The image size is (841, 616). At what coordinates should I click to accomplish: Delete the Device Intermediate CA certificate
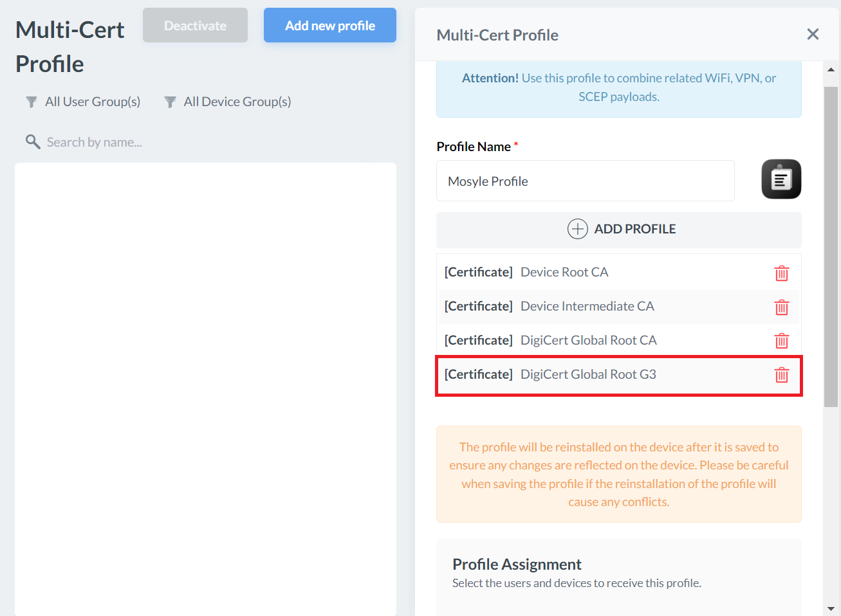tap(781, 307)
